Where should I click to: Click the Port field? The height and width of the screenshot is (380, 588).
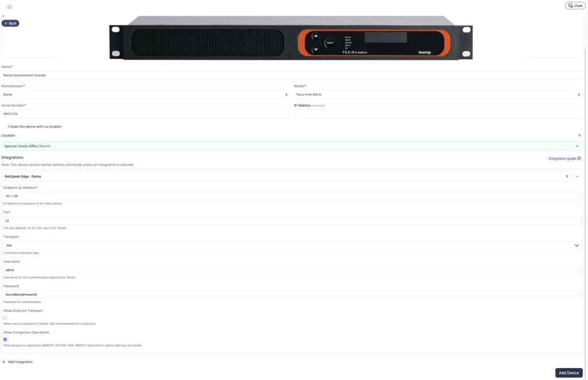click(x=292, y=221)
